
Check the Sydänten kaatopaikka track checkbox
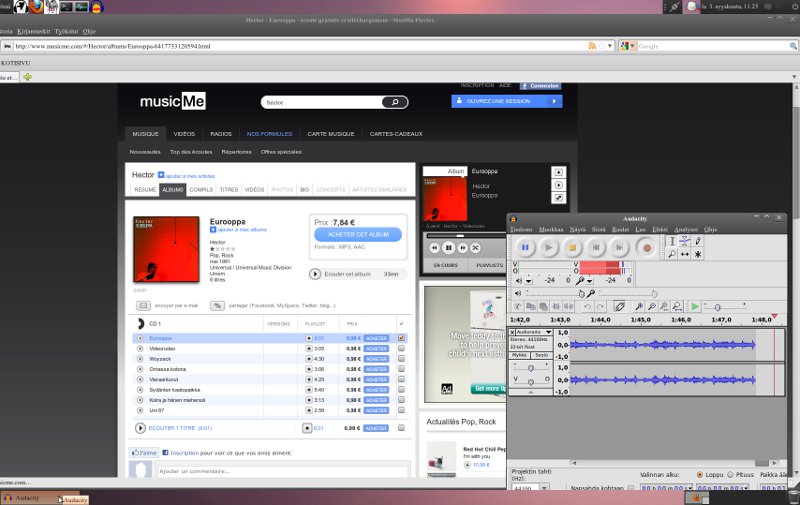[x=401, y=390]
